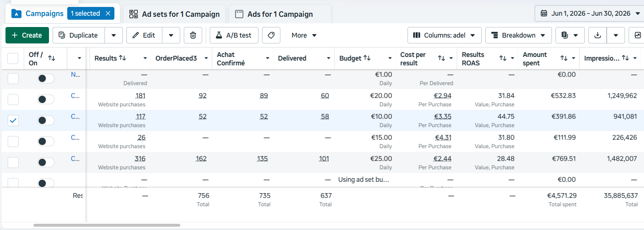The width and height of the screenshot is (644, 230).
Task: Open the OrderPlaced3 column menu arrow
Action: pos(206,58)
